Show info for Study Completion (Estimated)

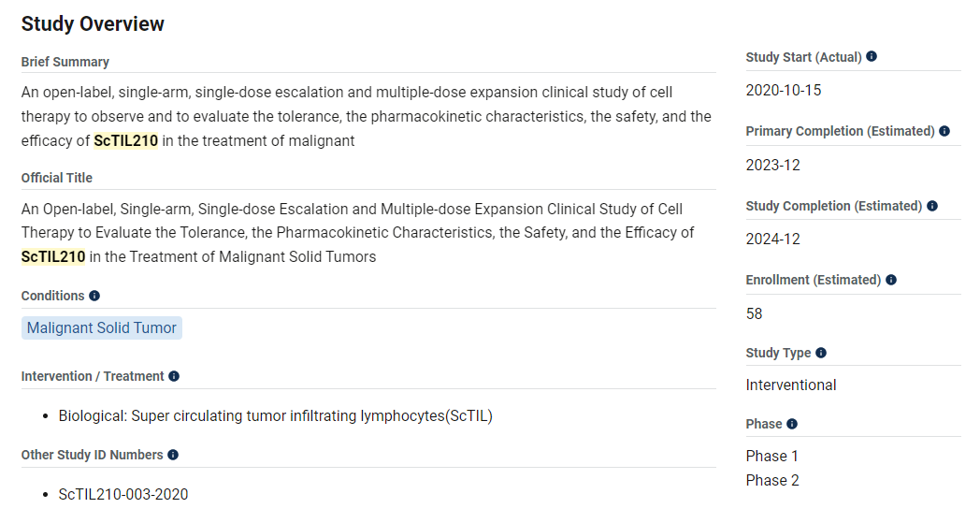tap(932, 206)
